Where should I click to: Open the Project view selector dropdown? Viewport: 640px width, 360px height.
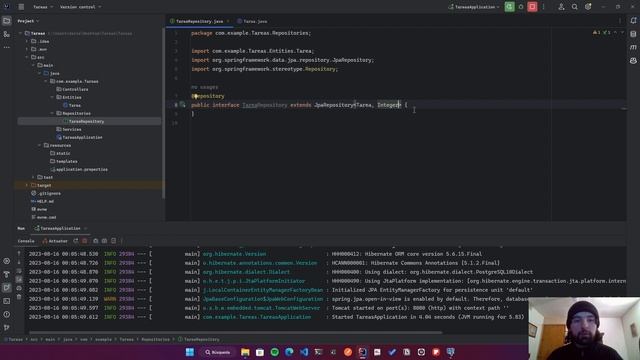(x=28, y=21)
